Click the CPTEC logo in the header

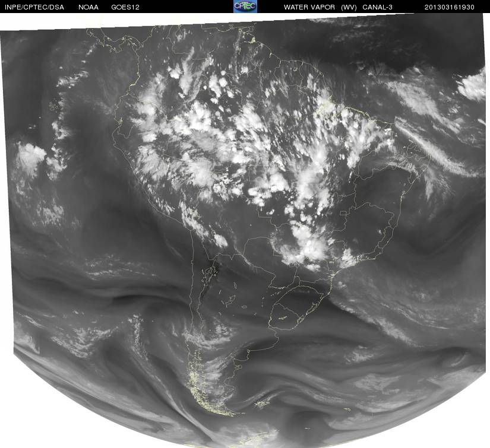[x=245, y=7]
